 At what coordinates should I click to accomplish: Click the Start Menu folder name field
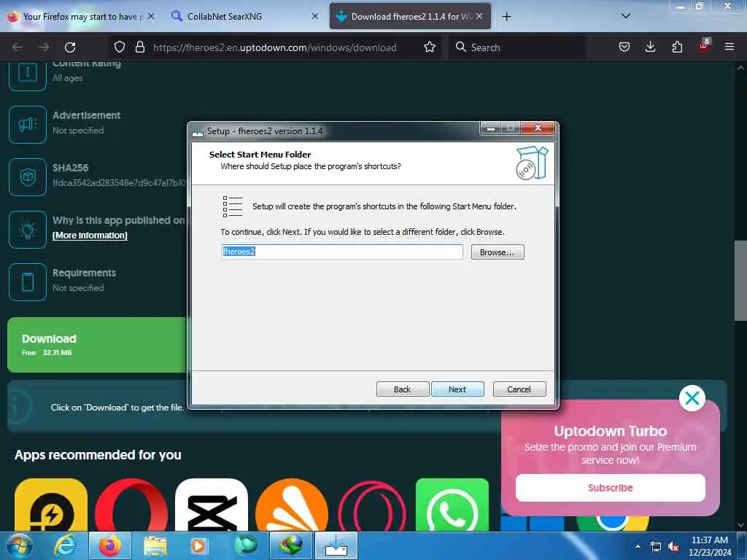[x=341, y=252]
